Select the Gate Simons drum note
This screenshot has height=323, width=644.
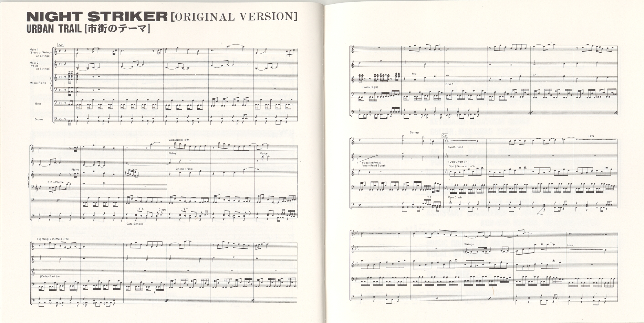click(x=135, y=224)
